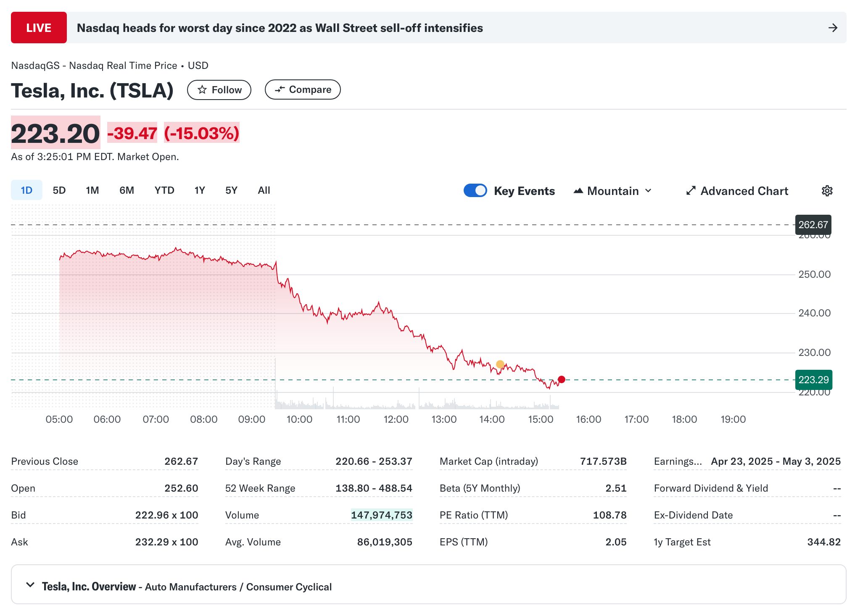Select the YTD range tab
The width and height of the screenshot is (847, 616).
click(x=164, y=190)
